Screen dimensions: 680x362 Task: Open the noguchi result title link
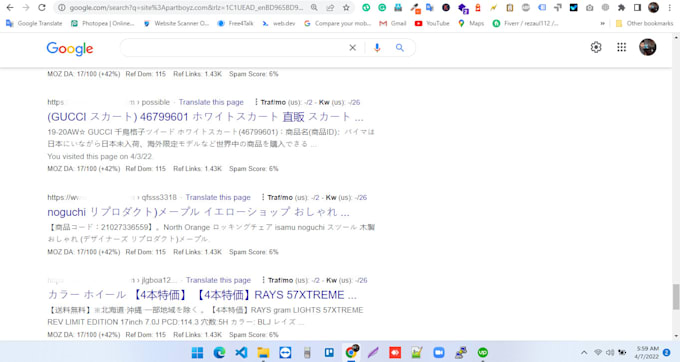click(198, 212)
